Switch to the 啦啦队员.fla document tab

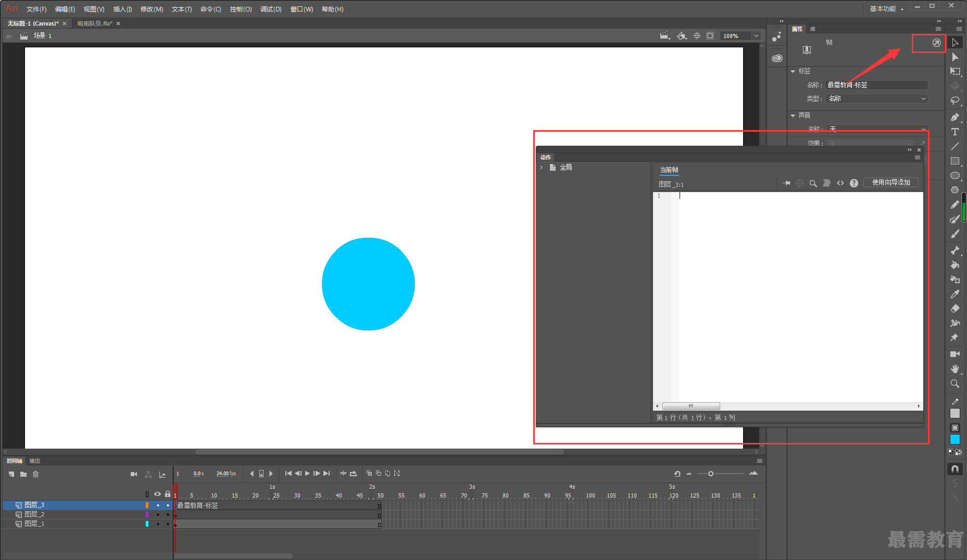click(x=95, y=23)
